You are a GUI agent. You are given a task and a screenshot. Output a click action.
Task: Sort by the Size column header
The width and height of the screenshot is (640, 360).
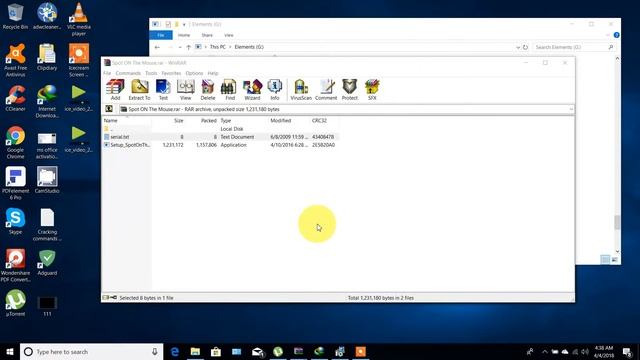[179, 120]
